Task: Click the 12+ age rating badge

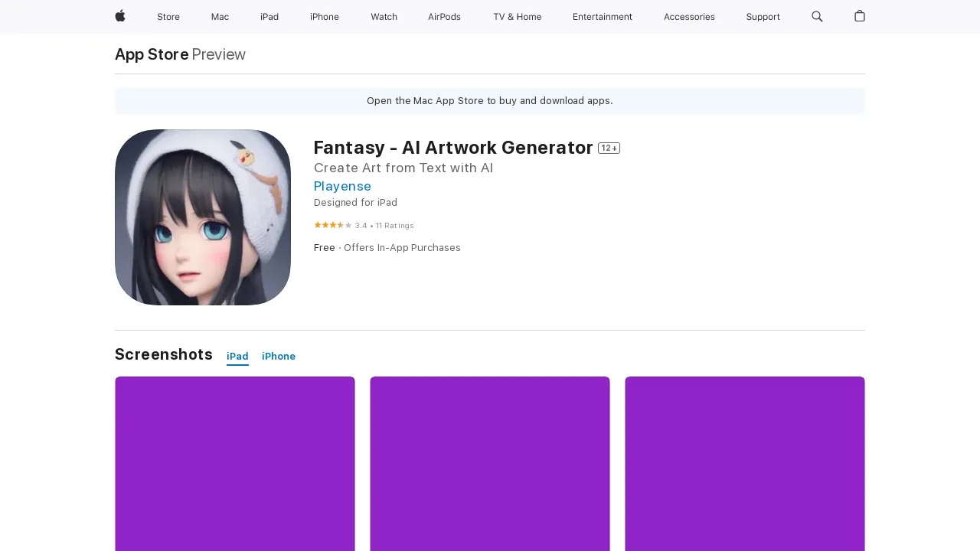Action: (609, 148)
